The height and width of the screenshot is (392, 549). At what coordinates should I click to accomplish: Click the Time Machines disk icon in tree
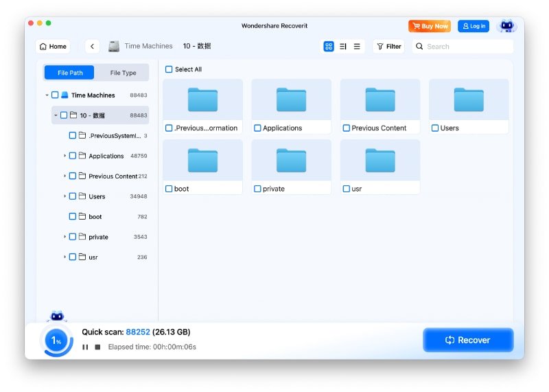tap(65, 95)
